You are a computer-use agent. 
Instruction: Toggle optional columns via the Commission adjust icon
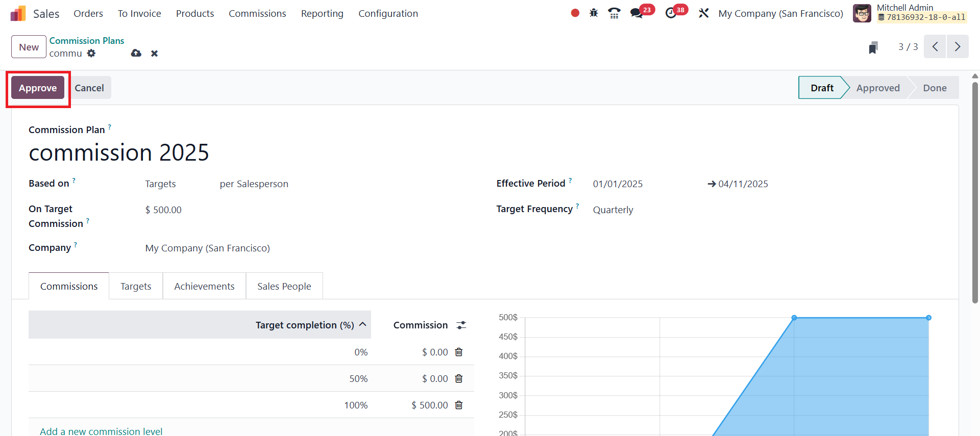point(461,325)
